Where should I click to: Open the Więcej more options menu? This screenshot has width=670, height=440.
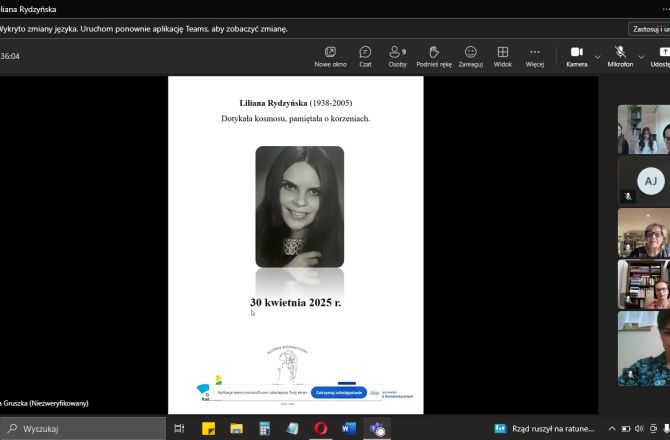tap(534, 56)
